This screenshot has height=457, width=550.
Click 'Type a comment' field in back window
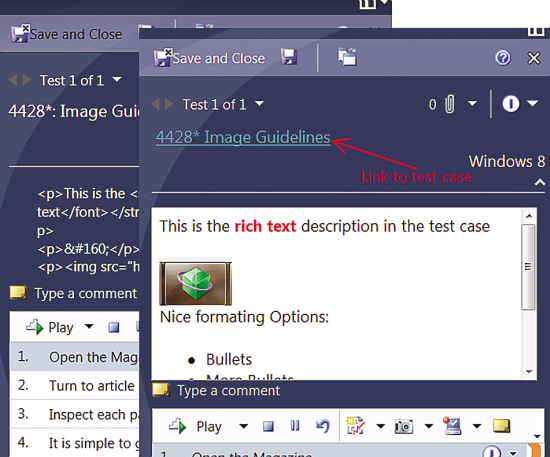[x=86, y=293]
